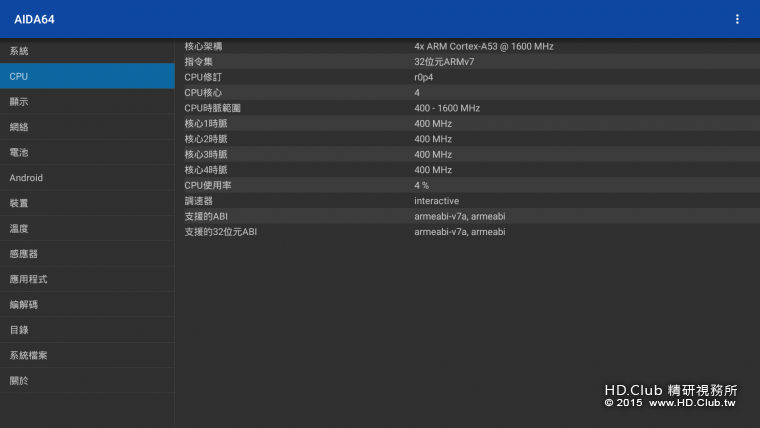The image size is (760, 428).
Task: Select the 調速器 row label
Action: coord(198,201)
